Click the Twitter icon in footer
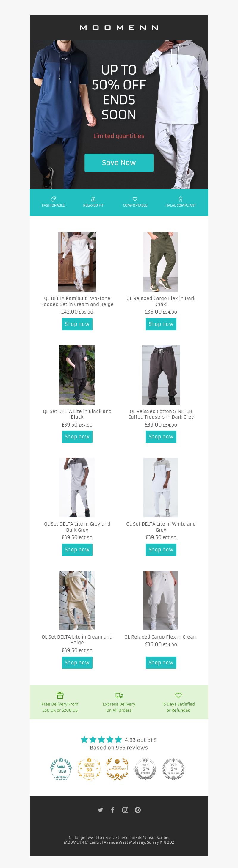 [x=100, y=810]
